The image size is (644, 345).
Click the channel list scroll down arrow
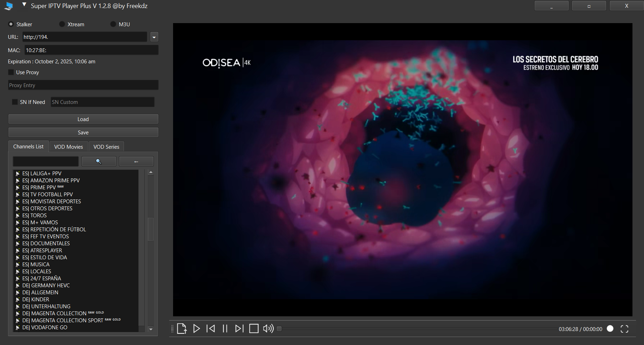[151, 329]
